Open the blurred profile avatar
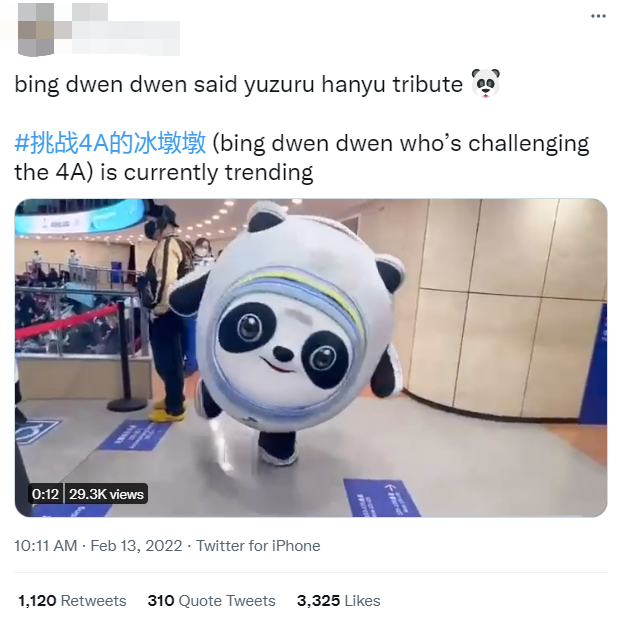Screen dimensions: 622x620 click(36, 29)
